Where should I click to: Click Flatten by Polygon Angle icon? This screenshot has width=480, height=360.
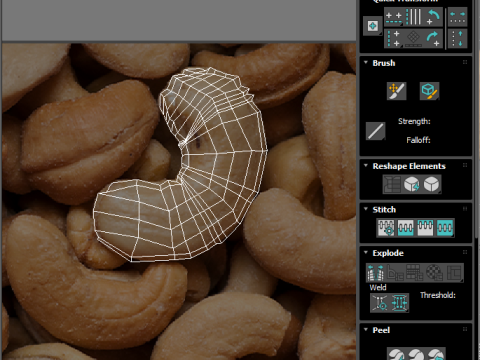395,272
